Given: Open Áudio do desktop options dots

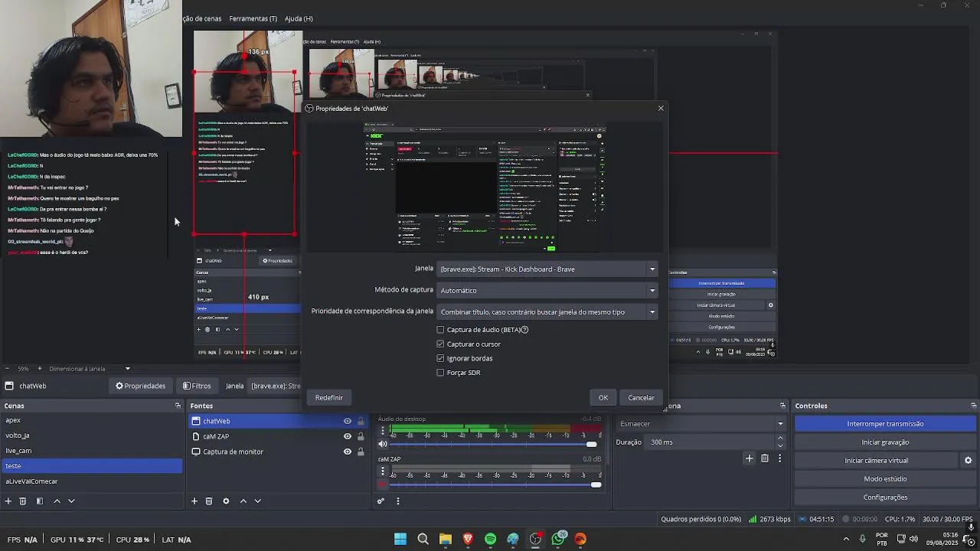Looking at the screenshot, I should (383, 431).
